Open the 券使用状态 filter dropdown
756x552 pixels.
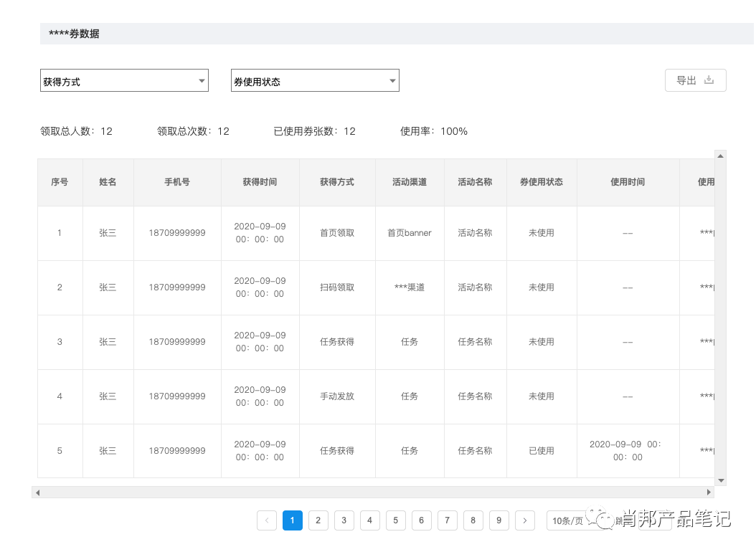pyautogui.click(x=315, y=81)
